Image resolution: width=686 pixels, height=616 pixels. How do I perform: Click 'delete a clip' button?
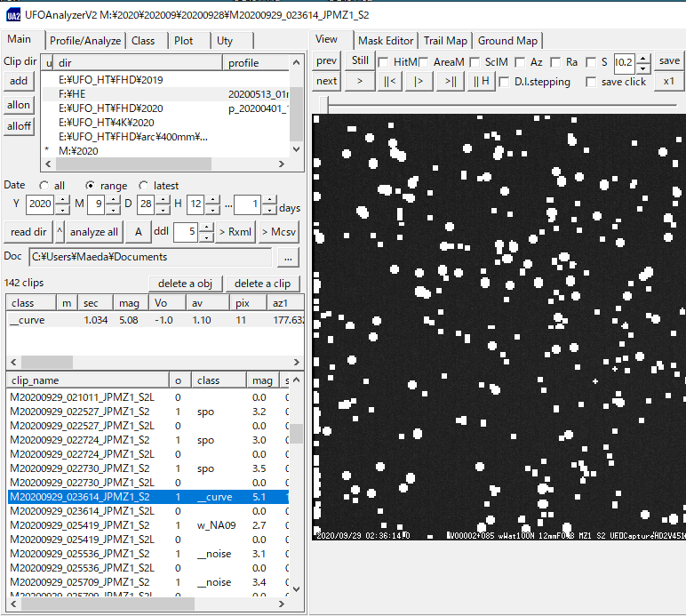[x=262, y=284]
